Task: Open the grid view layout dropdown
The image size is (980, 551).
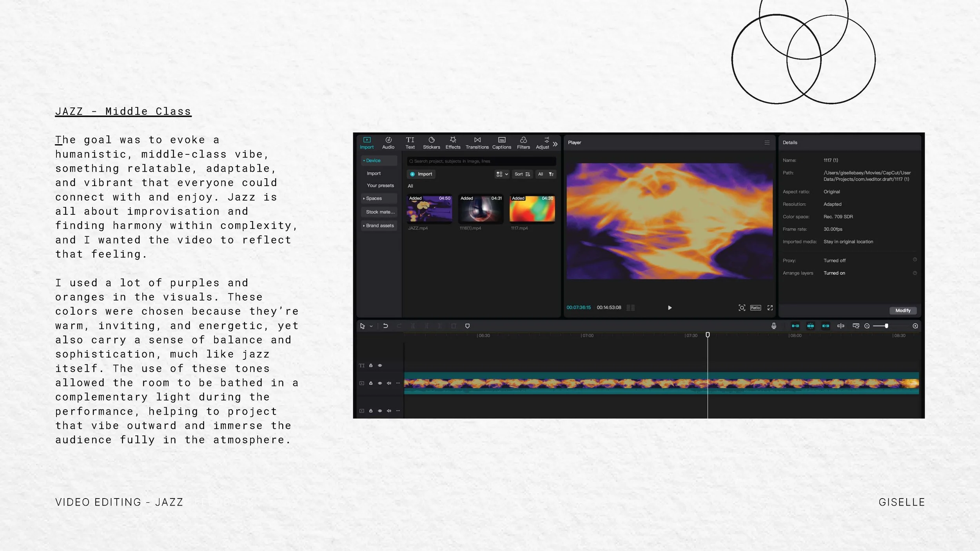Action: [502, 174]
